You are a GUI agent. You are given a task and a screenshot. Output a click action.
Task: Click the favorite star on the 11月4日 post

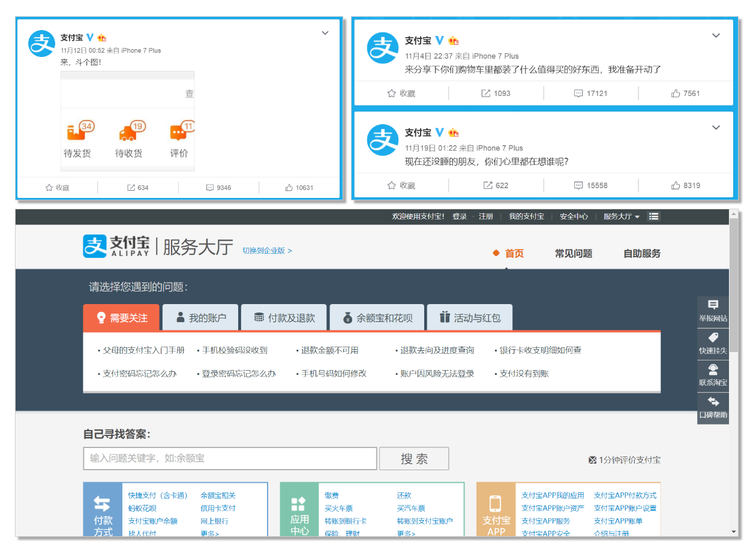point(392,94)
